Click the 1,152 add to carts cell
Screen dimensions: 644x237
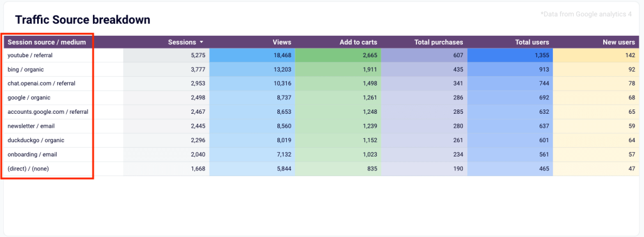(x=338, y=140)
